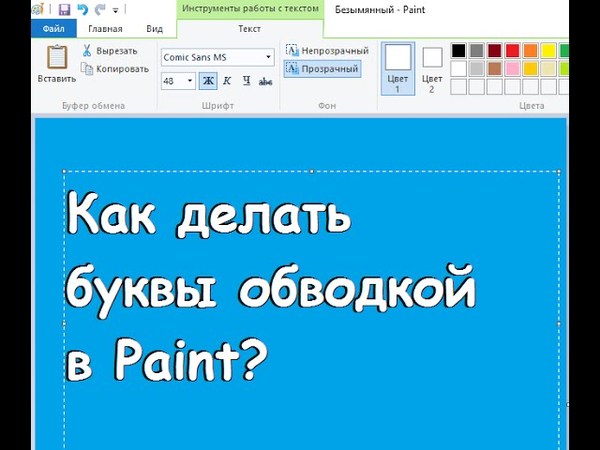Click the left-middle text box handle
Screen dimensions: 600x450
click(64, 324)
